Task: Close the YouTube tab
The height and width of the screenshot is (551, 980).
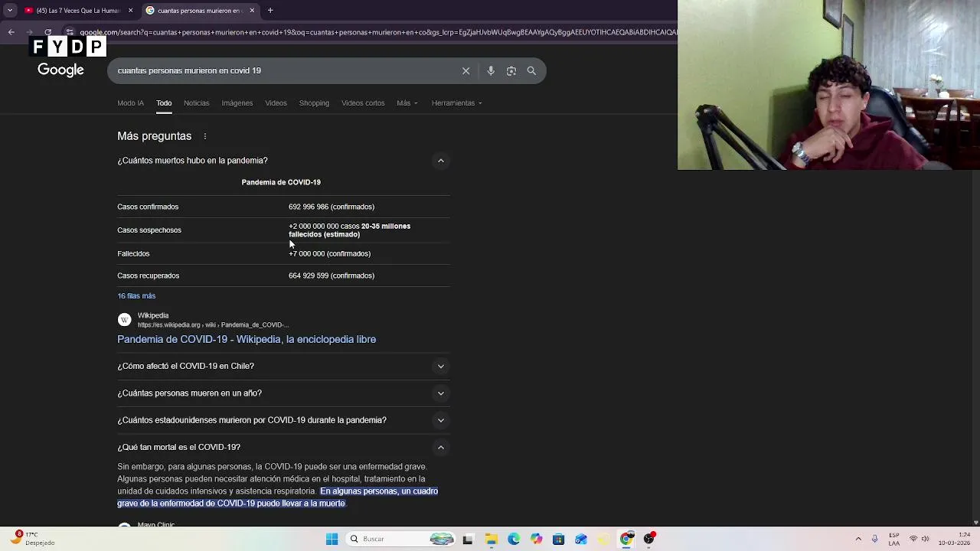Action: coord(130,11)
